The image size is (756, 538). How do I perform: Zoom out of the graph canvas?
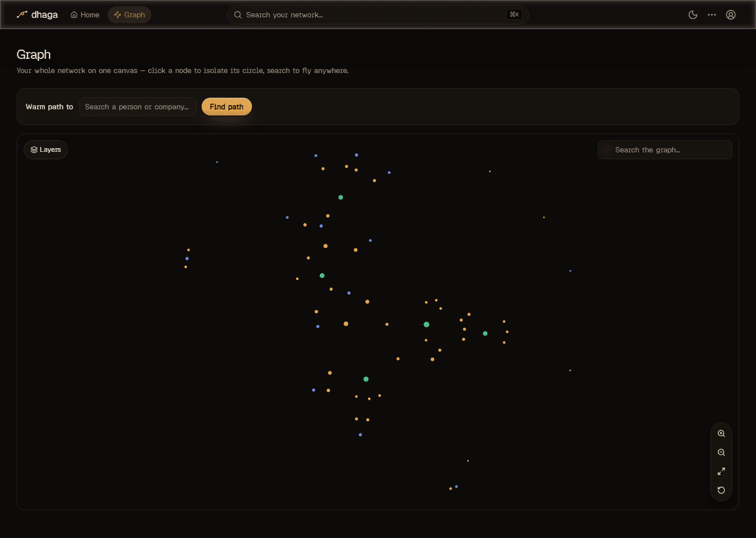(x=721, y=452)
